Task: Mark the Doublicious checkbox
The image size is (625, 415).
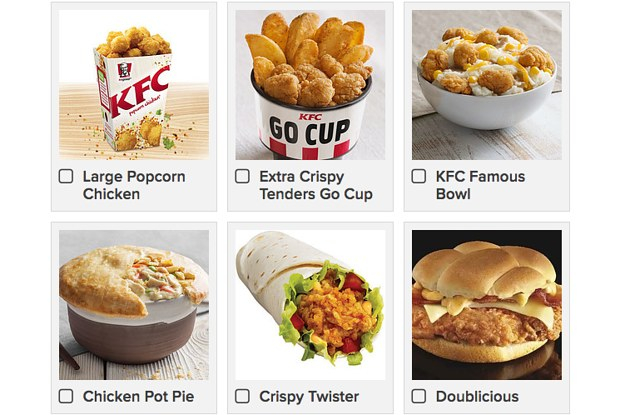Action: pos(419,396)
